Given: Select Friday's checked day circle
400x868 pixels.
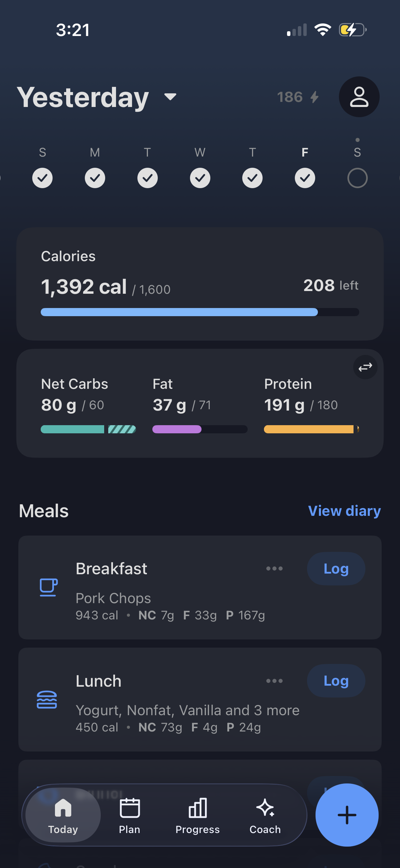Looking at the screenshot, I should pyautogui.click(x=305, y=178).
